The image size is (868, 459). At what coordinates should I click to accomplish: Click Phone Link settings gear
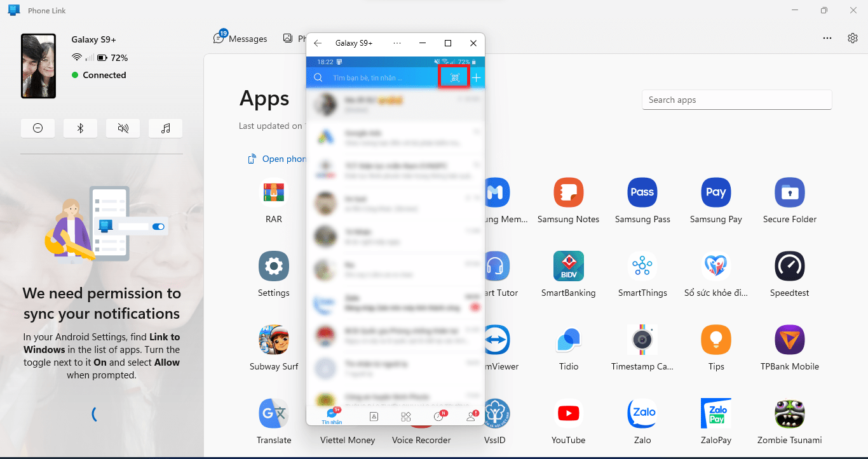(x=853, y=38)
